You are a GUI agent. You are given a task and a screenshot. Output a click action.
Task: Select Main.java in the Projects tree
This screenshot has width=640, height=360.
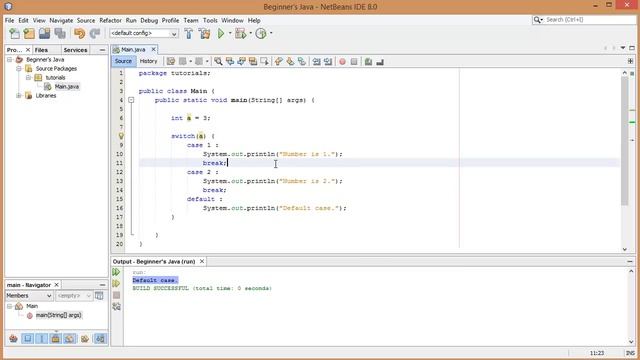[67, 87]
